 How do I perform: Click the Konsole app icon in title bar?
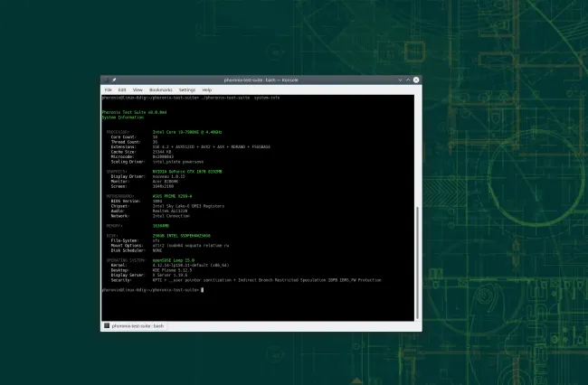pyautogui.click(x=106, y=80)
